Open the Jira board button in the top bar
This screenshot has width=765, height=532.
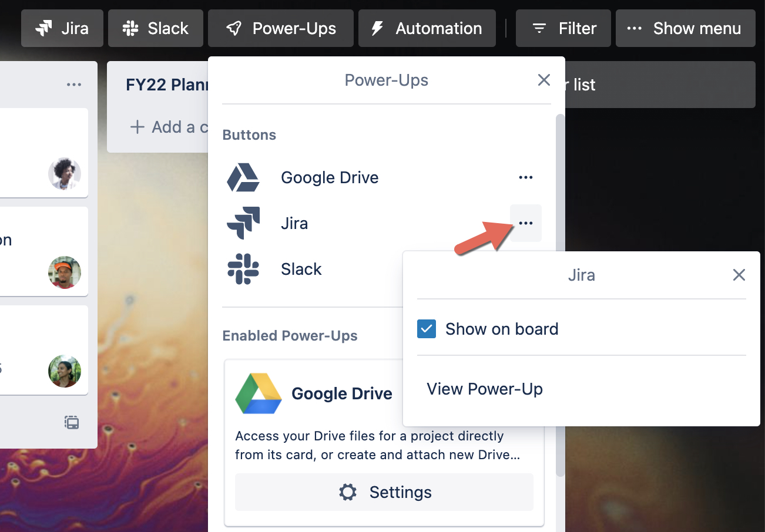pyautogui.click(x=62, y=28)
